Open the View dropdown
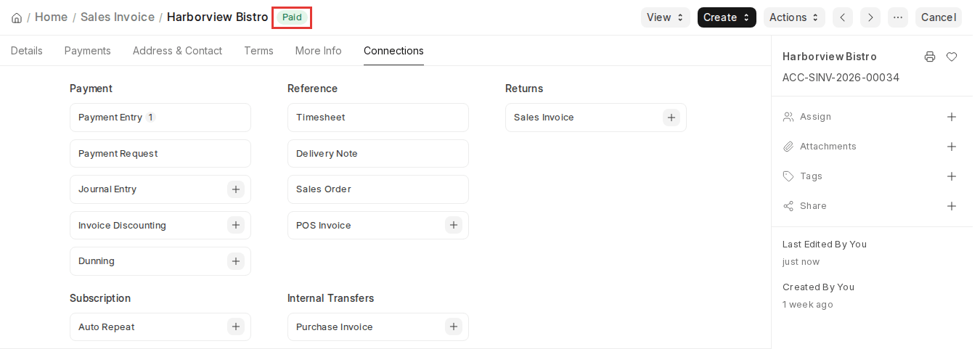 [x=666, y=17]
